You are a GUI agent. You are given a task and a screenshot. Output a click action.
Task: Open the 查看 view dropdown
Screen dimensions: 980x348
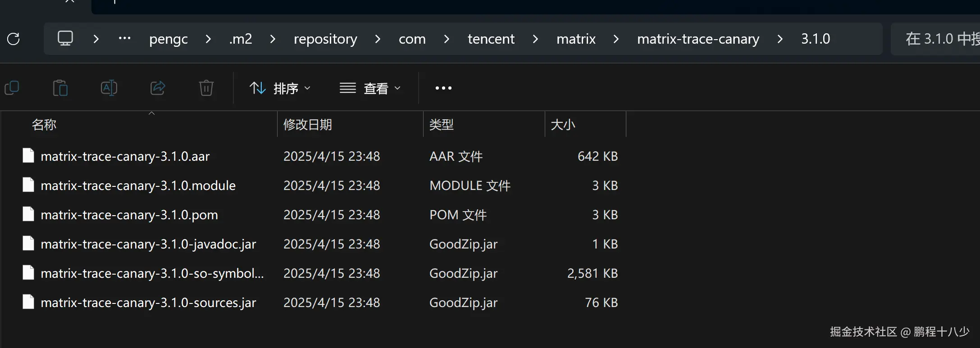370,88
